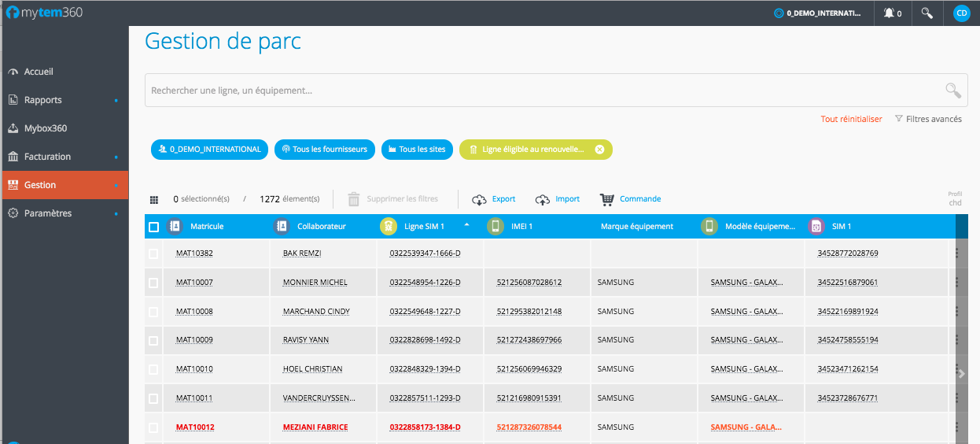Click the Accueil dashboard gauge icon
Screen dimensions: 980x444
(x=13, y=72)
